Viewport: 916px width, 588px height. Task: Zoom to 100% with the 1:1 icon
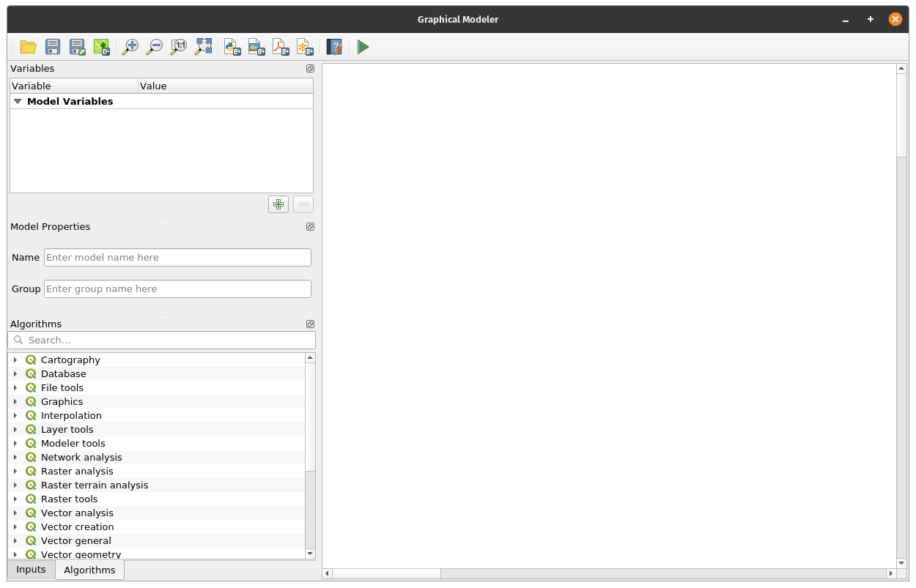pos(179,47)
